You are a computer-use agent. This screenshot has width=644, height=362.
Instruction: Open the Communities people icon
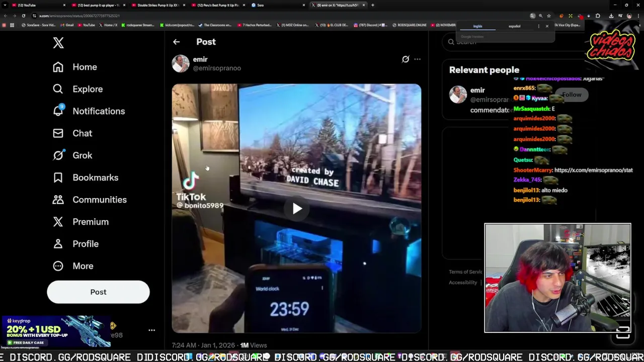[x=58, y=200]
